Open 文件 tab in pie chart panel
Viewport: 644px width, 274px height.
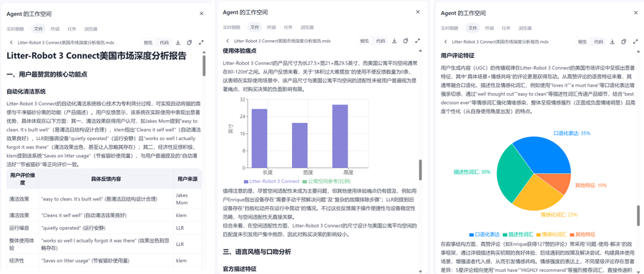click(473, 29)
